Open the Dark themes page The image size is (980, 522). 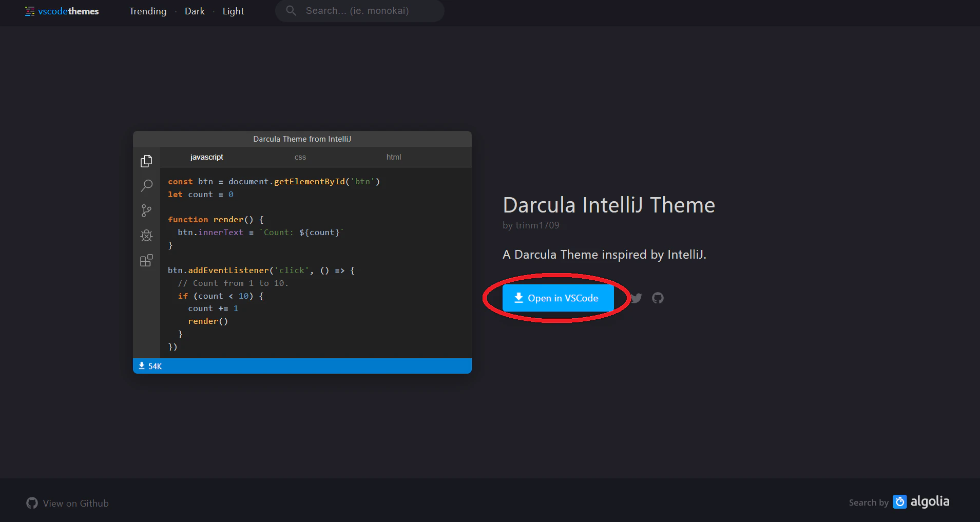pyautogui.click(x=195, y=11)
